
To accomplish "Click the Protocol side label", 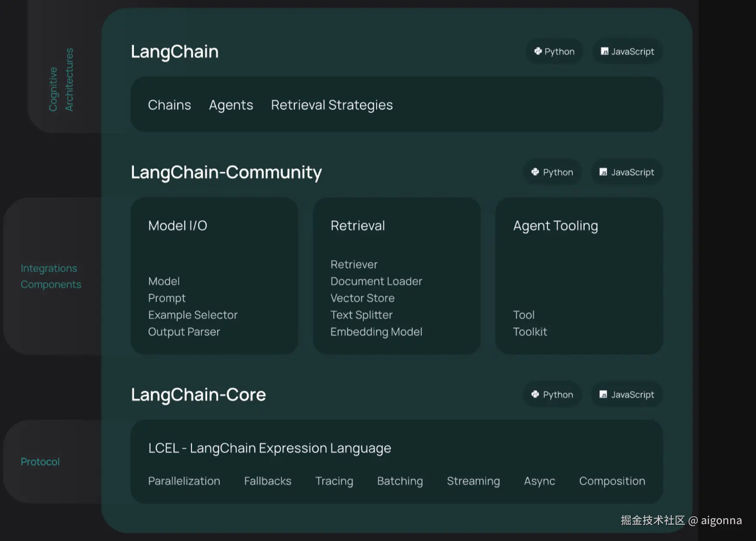I will (x=40, y=462).
